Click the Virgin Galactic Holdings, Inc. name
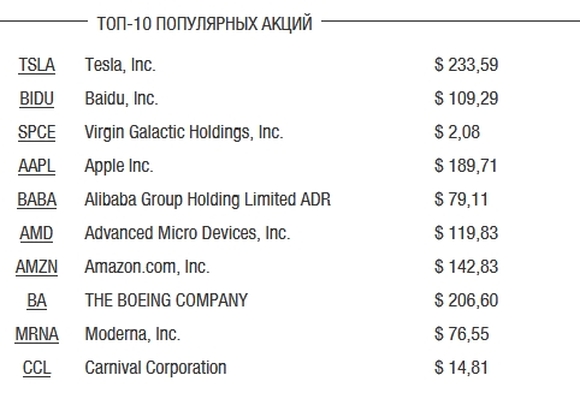The height and width of the screenshot is (393, 580). click(184, 133)
